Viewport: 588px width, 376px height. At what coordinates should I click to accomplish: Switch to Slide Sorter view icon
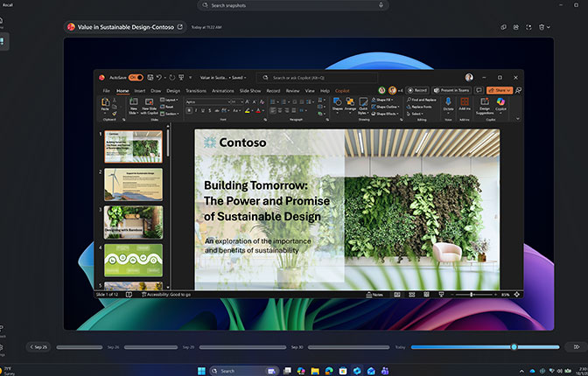[x=412, y=295]
